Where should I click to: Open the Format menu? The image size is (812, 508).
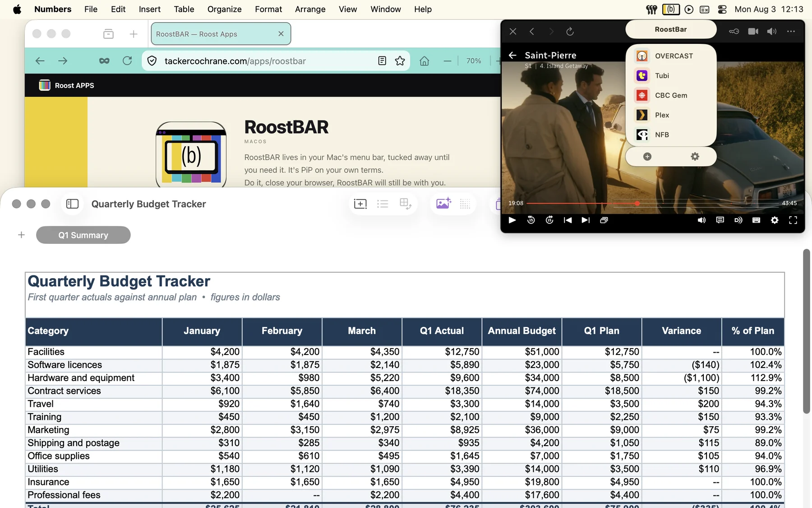(268, 9)
